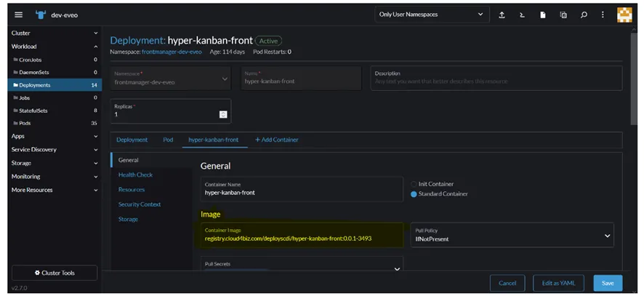This screenshot has height=296, width=644.
Task: Open the Resources side tab
Action: (132, 190)
